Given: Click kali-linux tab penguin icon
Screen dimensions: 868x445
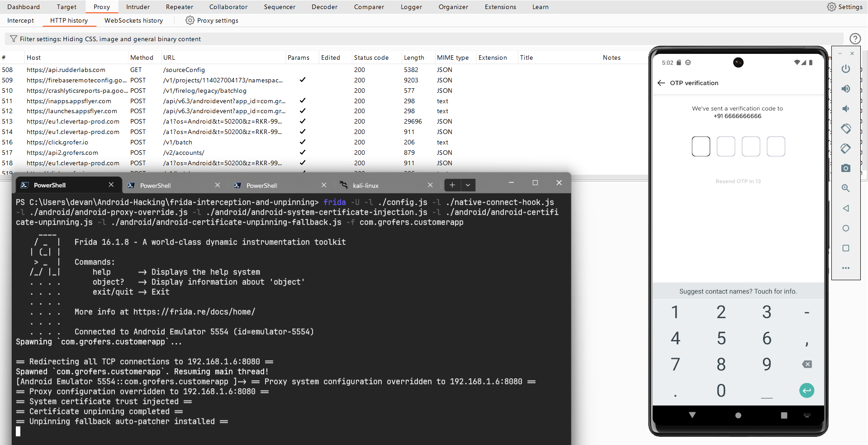Looking at the screenshot, I should coord(344,185).
